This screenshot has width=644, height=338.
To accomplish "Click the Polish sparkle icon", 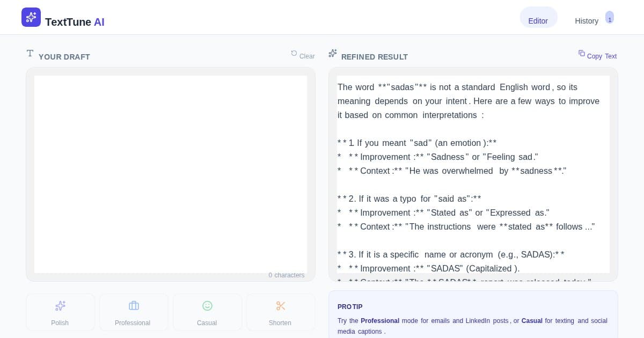I will pos(60,306).
